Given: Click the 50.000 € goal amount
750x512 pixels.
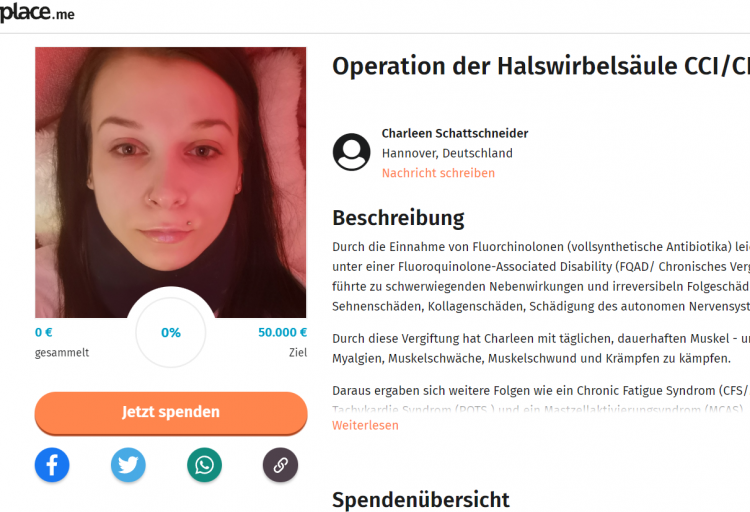Looking at the screenshot, I should pyautogui.click(x=282, y=332).
